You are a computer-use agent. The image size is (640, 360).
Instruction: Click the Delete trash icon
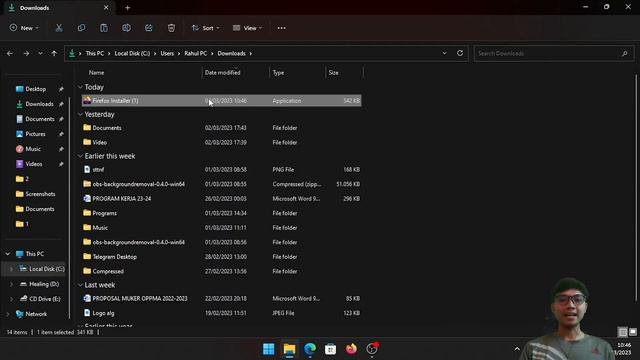[171, 28]
